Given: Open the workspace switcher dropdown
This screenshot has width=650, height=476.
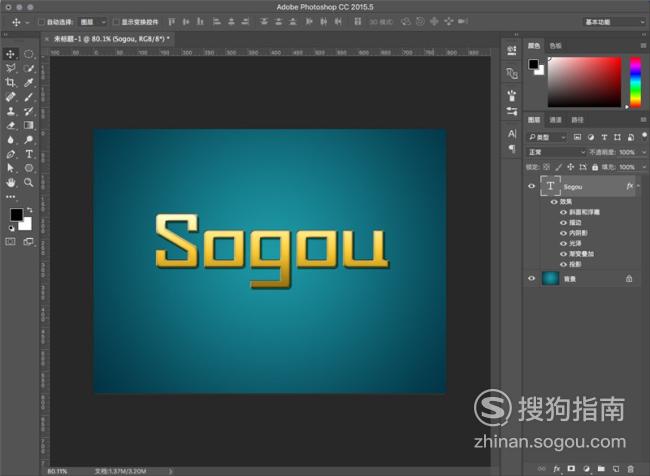Looking at the screenshot, I should coord(614,22).
